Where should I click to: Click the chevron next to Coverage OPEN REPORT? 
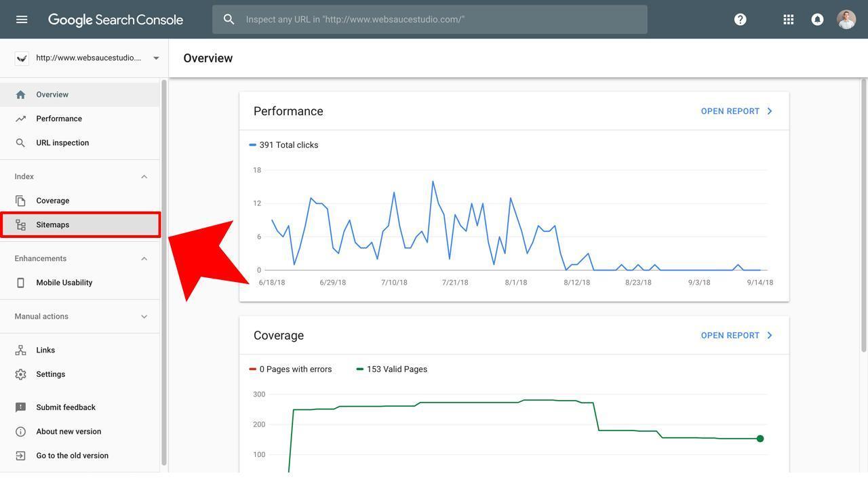[x=770, y=336]
